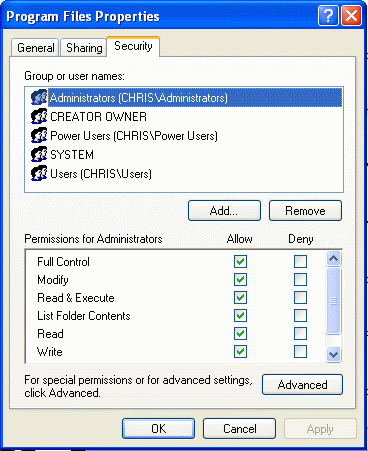Click the permissions scrollbar thumb
Image resolution: width=368 pixels, height=451 pixels.
click(x=334, y=301)
